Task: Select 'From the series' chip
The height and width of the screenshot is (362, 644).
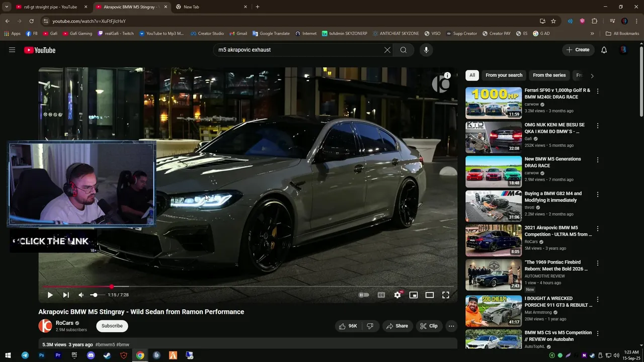Action: click(549, 75)
